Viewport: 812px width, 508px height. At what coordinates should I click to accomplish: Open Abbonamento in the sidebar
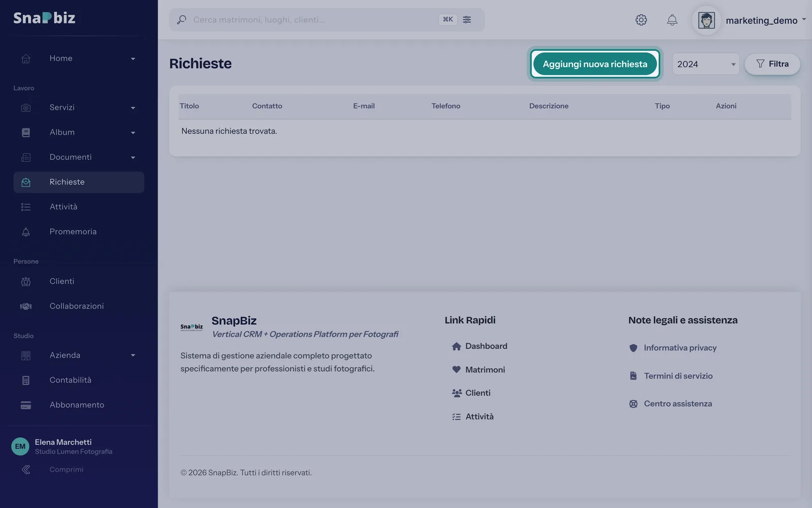pos(79,405)
